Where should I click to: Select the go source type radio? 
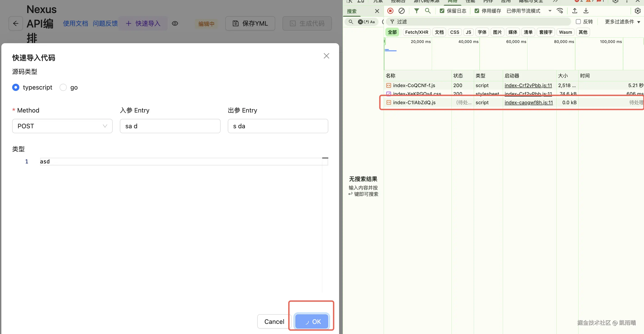(x=63, y=87)
